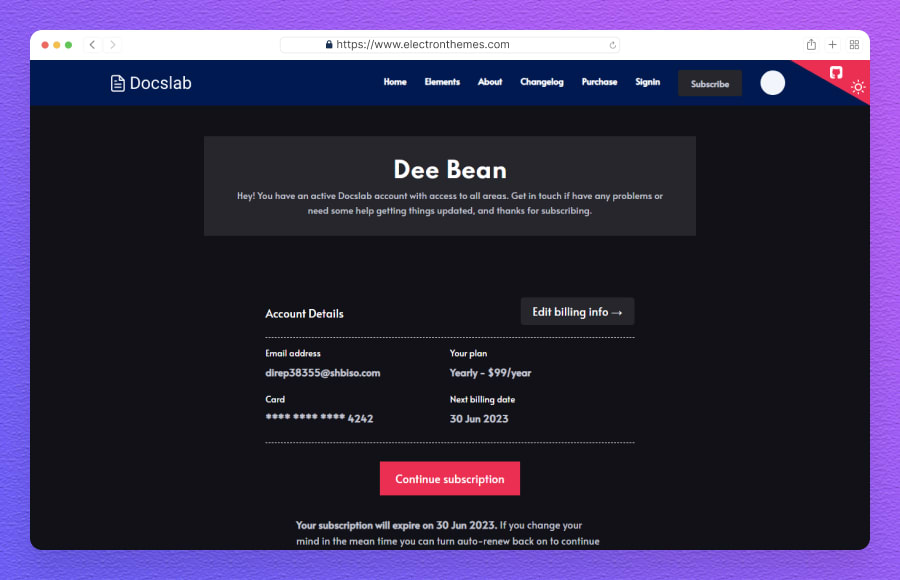Select email direp38355@shbiso.com text
The image size is (900, 580).
[x=323, y=373]
